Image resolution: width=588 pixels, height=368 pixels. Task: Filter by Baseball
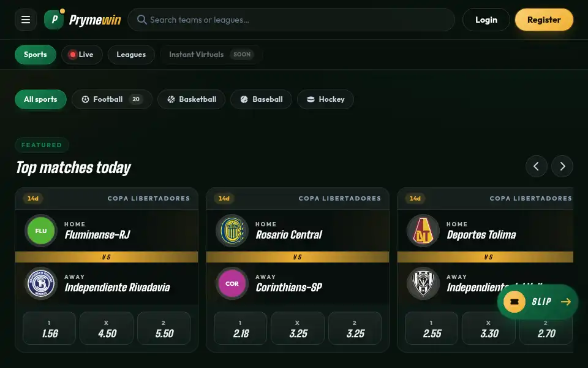pos(261,99)
